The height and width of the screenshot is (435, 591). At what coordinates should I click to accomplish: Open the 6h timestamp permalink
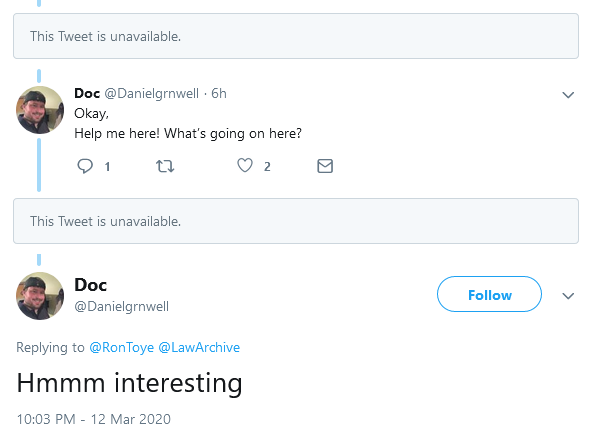point(219,93)
